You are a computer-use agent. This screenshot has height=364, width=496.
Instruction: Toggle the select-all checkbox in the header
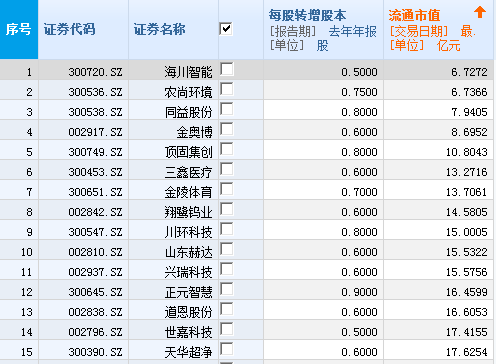coord(226,29)
